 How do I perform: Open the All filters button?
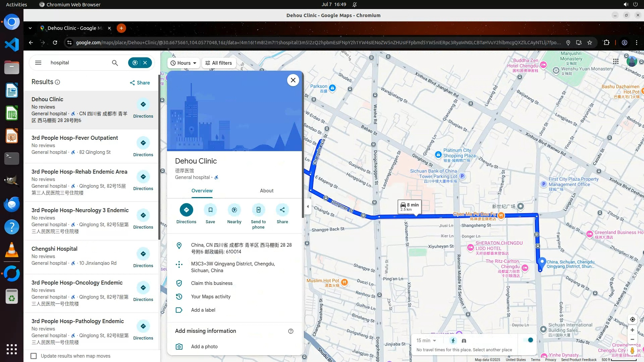click(219, 63)
